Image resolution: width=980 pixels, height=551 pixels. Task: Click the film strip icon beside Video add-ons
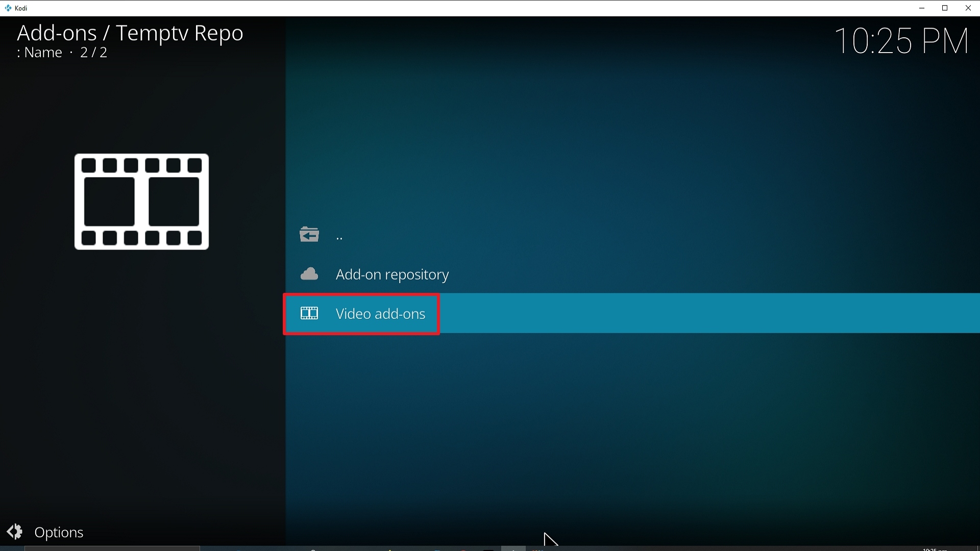point(309,313)
